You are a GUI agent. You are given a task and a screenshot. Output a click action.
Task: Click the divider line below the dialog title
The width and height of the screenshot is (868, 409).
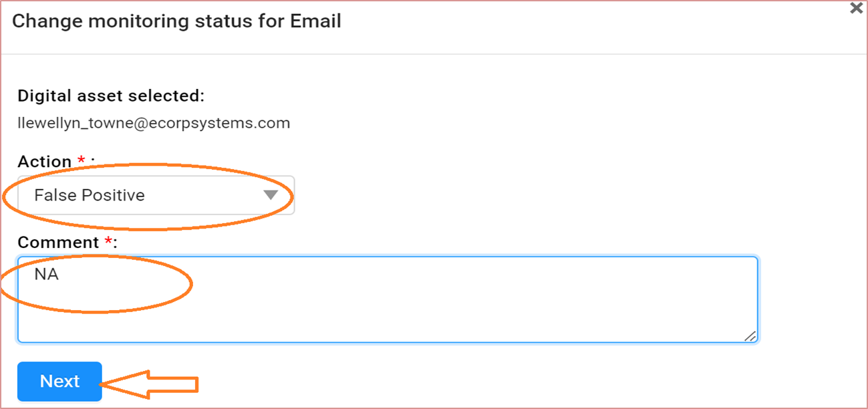(434, 54)
